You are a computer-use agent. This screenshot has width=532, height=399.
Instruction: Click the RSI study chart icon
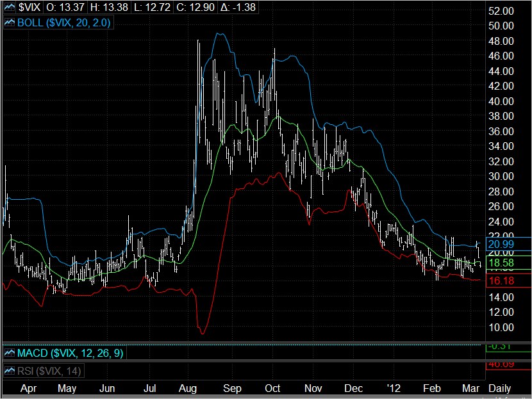click(10, 371)
